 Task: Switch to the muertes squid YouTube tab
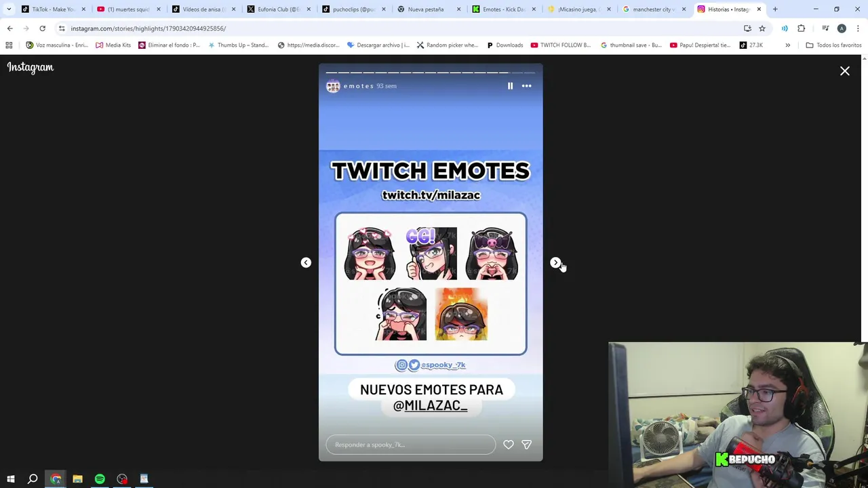click(x=127, y=9)
